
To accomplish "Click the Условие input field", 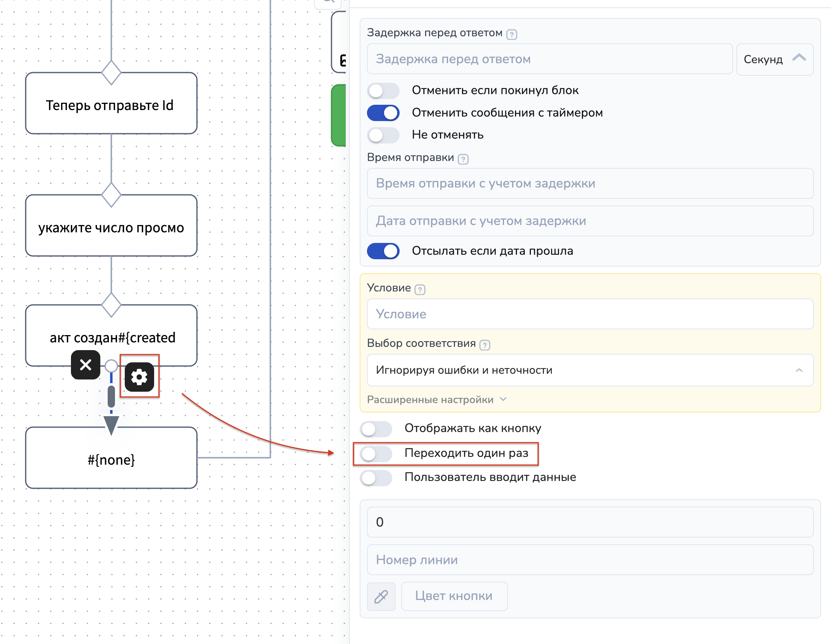I will (x=590, y=314).
